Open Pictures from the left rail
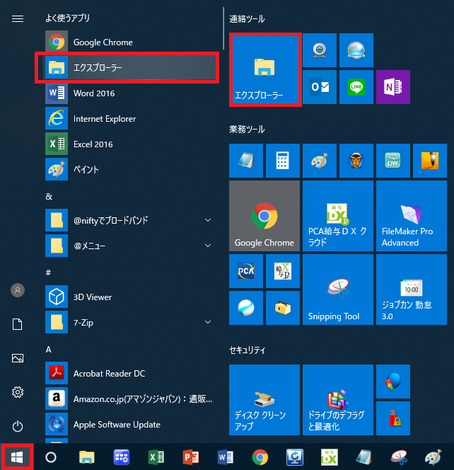Image resolution: width=454 pixels, height=470 pixels. pos(18,358)
